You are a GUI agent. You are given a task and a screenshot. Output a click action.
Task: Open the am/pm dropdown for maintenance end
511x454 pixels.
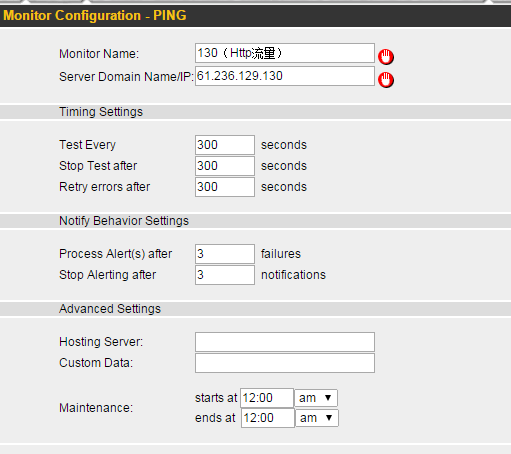pos(317,418)
